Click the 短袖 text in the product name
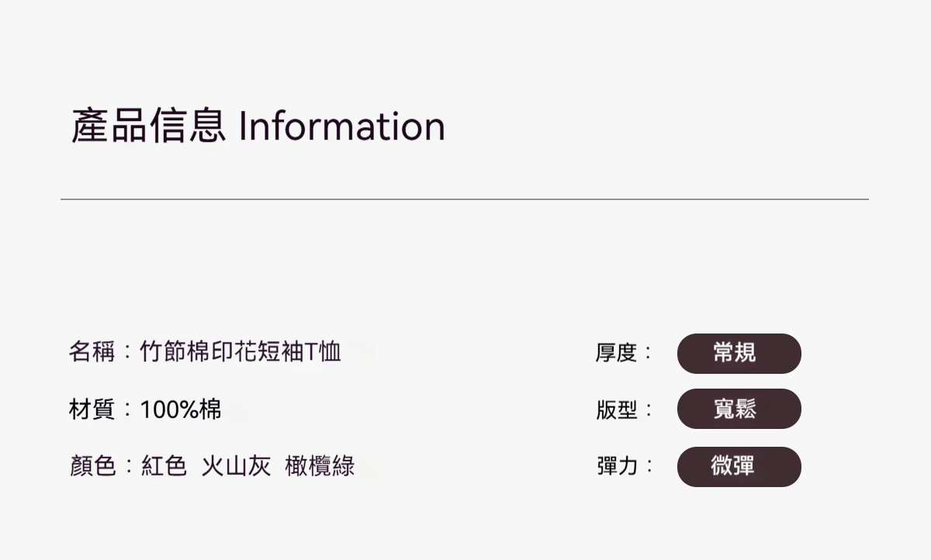The image size is (931, 560). click(x=281, y=353)
